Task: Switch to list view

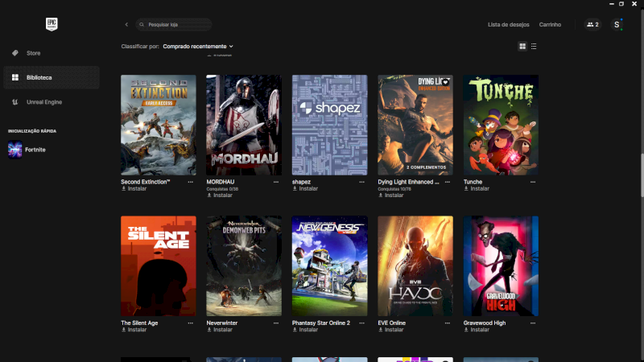Action: (534, 47)
